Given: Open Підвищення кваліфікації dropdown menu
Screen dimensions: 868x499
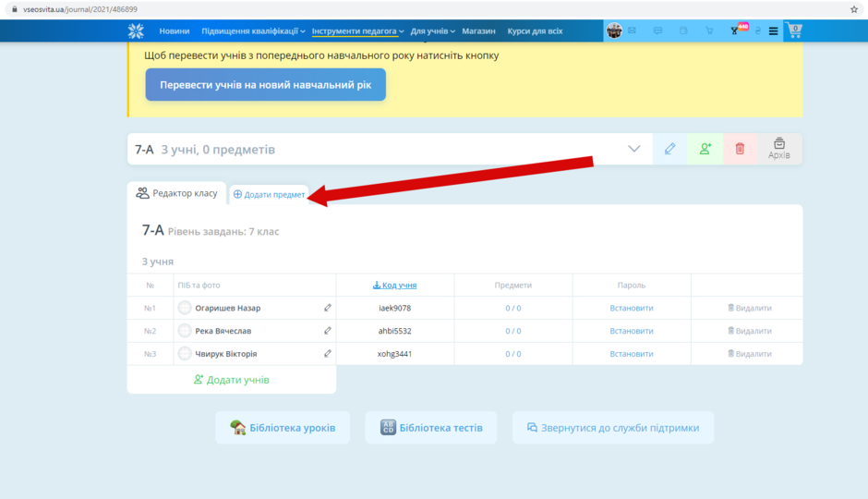Looking at the screenshot, I should pos(253,31).
